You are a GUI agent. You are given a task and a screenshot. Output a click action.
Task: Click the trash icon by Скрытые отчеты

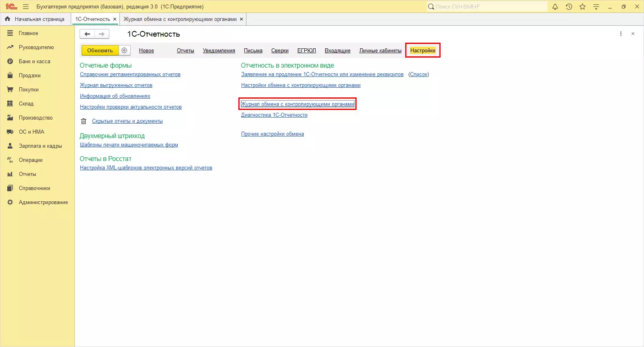point(84,121)
